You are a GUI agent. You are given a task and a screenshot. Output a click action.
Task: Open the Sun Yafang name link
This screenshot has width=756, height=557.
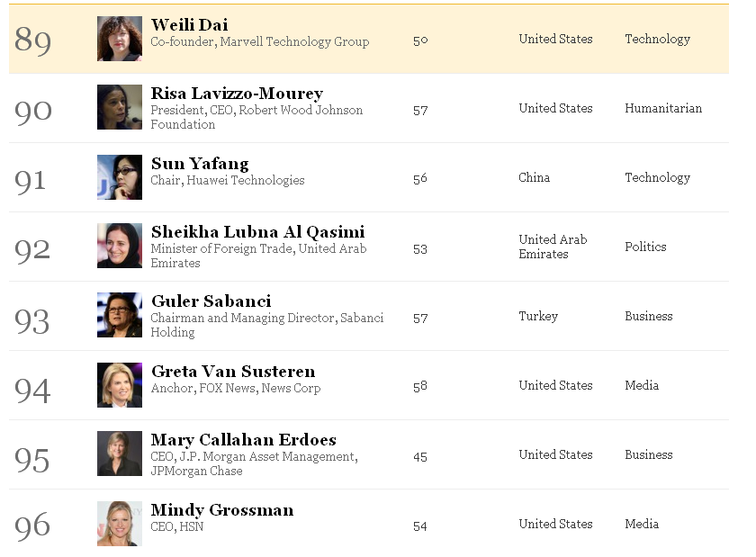(200, 164)
